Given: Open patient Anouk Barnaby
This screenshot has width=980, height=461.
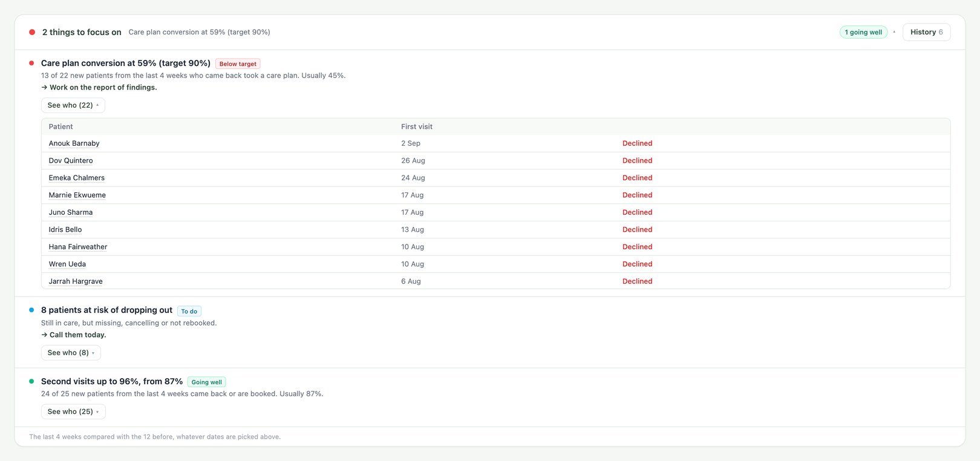Looking at the screenshot, I should pos(74,143).
